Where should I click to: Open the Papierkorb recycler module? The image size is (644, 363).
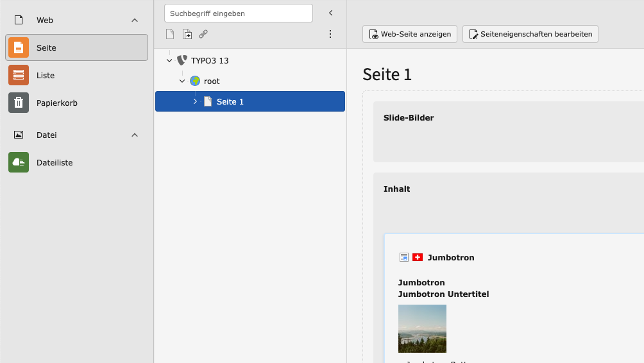[x=76, y=103]
